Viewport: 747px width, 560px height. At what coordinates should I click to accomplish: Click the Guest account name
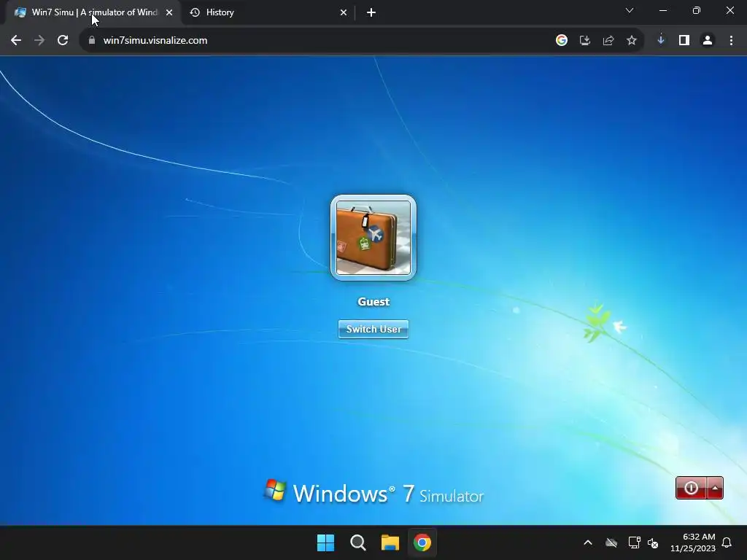373,301
